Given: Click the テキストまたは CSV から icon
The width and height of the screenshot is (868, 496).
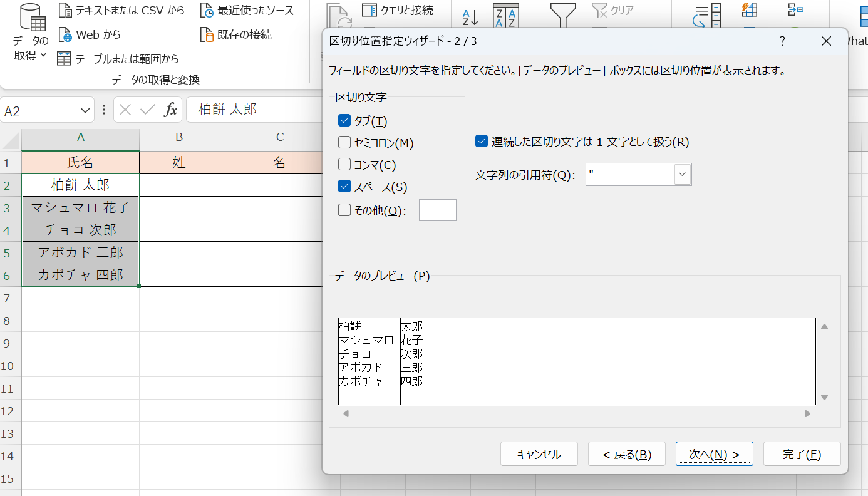Looking at the screenshot, I should [66, 11].
